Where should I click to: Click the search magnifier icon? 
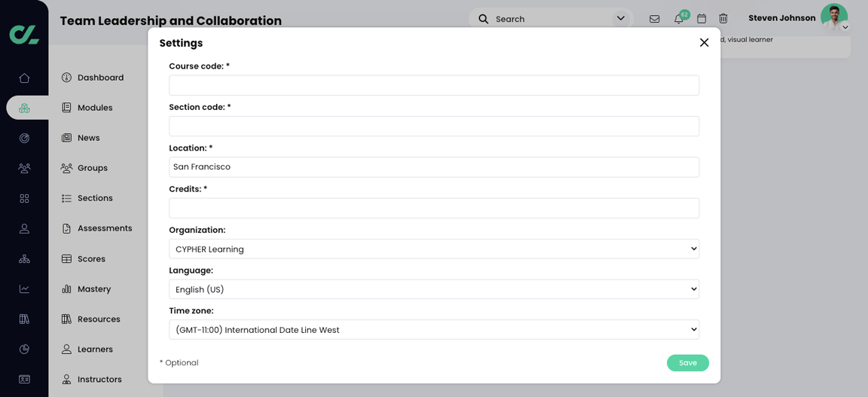coord(483,19)
